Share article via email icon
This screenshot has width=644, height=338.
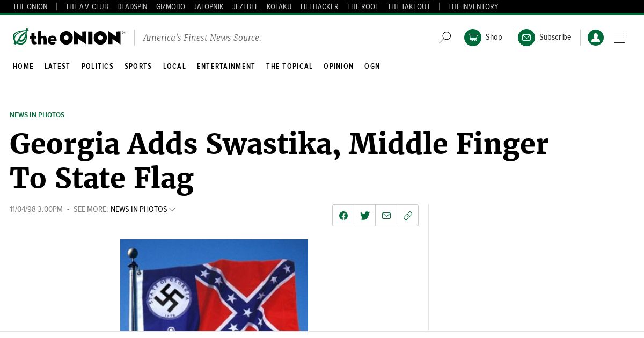pyautogui.click(x=386, y=216)
